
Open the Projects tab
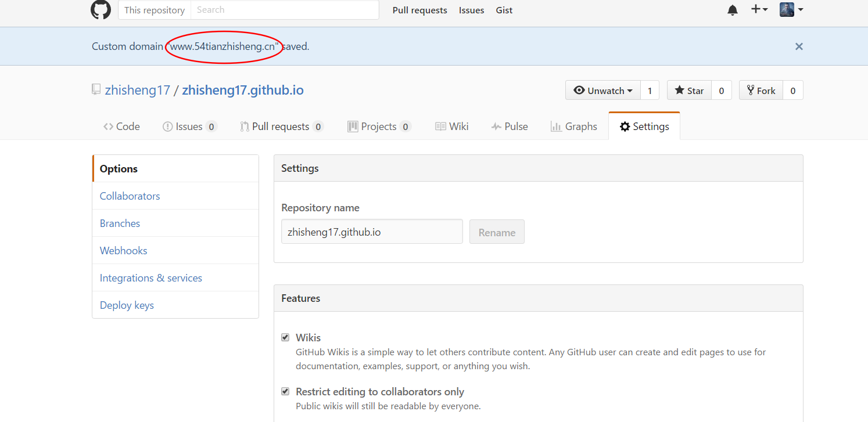point(379,127)
